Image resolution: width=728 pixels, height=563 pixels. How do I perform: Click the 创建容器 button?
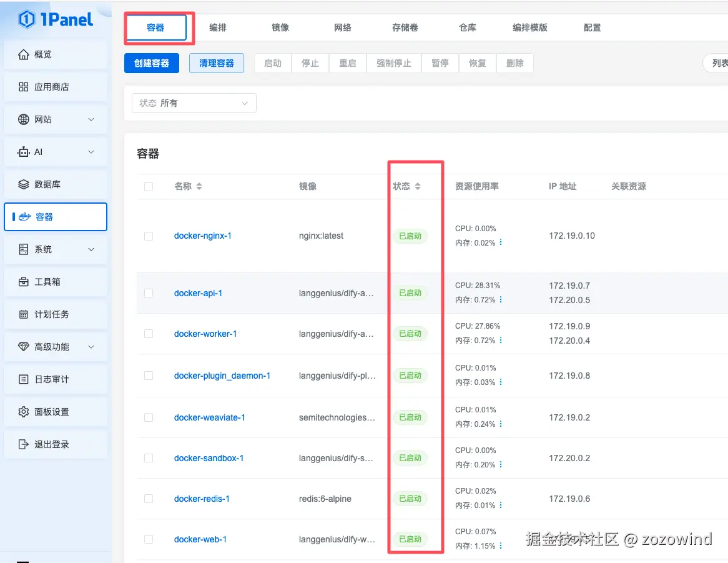[151, 63]
